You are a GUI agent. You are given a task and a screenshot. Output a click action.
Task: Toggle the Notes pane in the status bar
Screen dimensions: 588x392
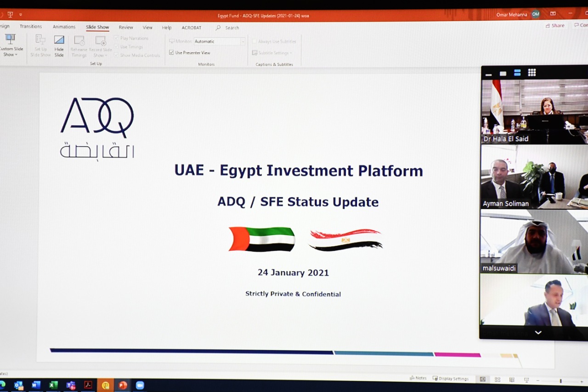coord(418,378)
